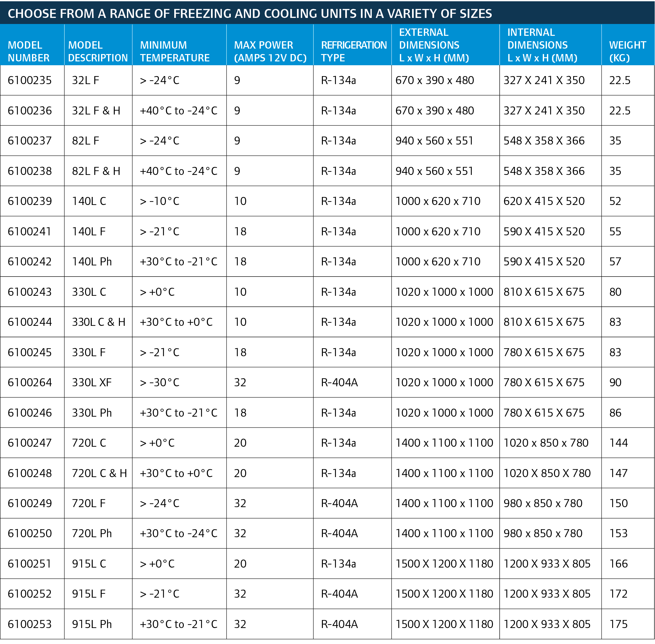Select model number 6100245
655x644 pixels.
(x=30, y=352)
